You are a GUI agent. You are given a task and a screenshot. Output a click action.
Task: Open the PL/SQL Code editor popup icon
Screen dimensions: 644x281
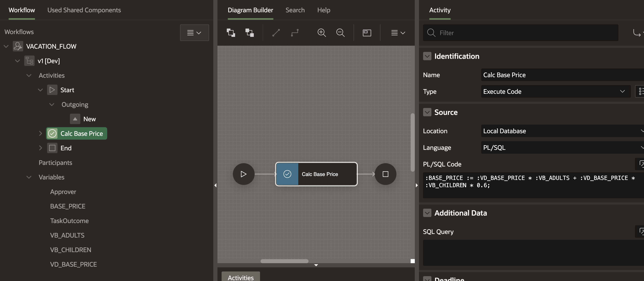641,164
